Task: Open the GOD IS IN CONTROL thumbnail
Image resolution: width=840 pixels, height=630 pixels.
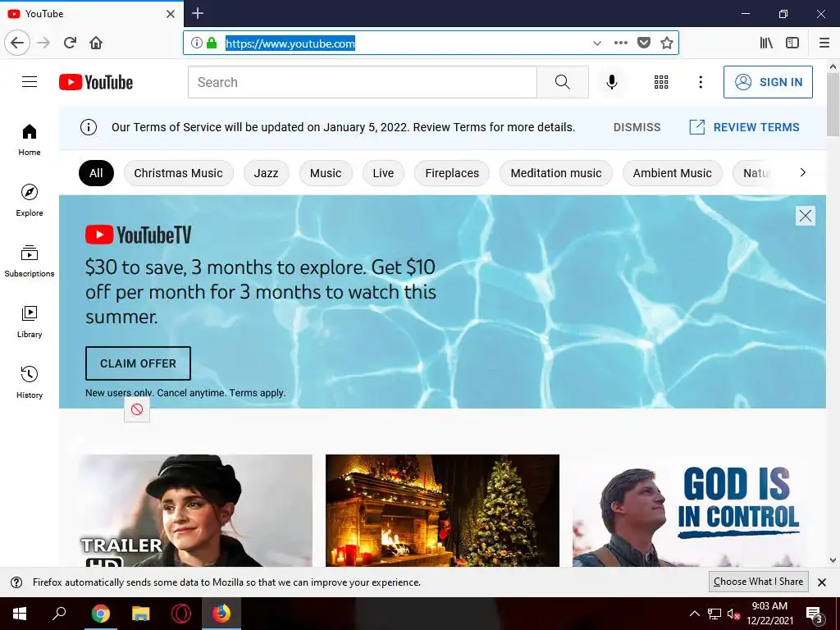Action: click(x=689, y=510)
